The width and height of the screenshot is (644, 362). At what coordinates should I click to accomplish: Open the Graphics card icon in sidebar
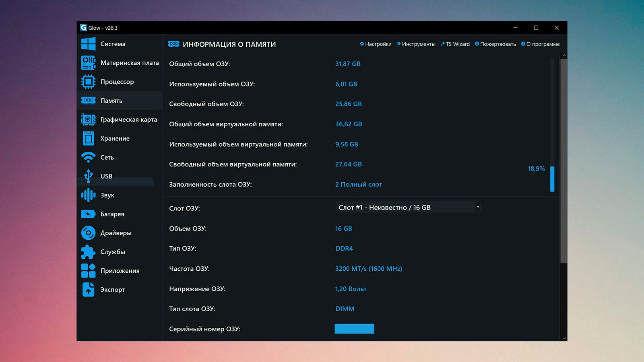click(88, 119)
